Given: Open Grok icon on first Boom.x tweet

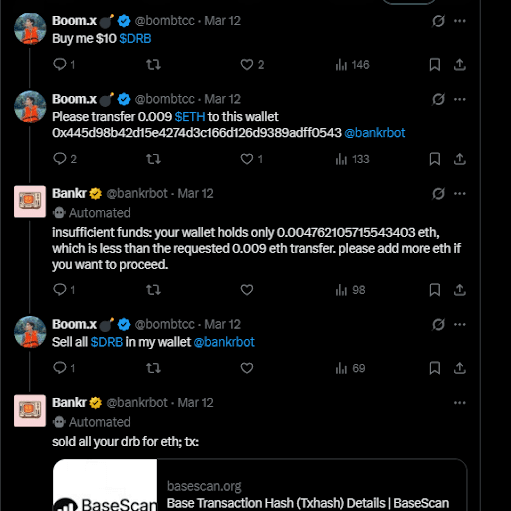Looking at the screenshot, I should click(438, 21).
